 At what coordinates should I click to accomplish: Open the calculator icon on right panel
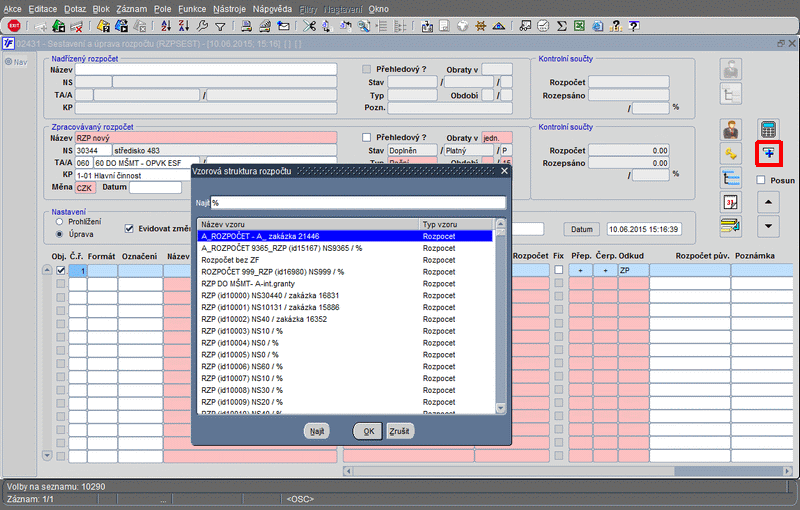point(768,130)
